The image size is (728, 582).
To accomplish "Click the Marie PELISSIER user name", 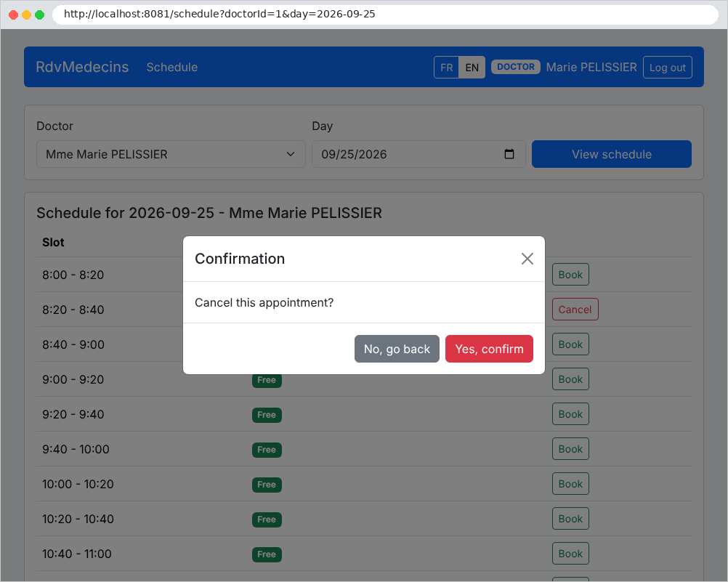I will (x=591, y=68).
